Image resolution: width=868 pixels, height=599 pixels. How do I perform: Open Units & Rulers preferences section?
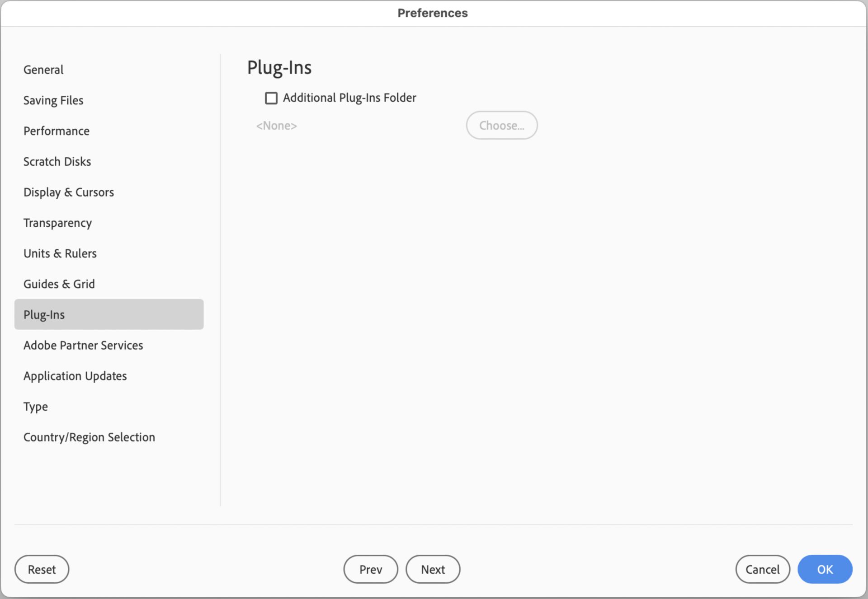tap(59, 253)
